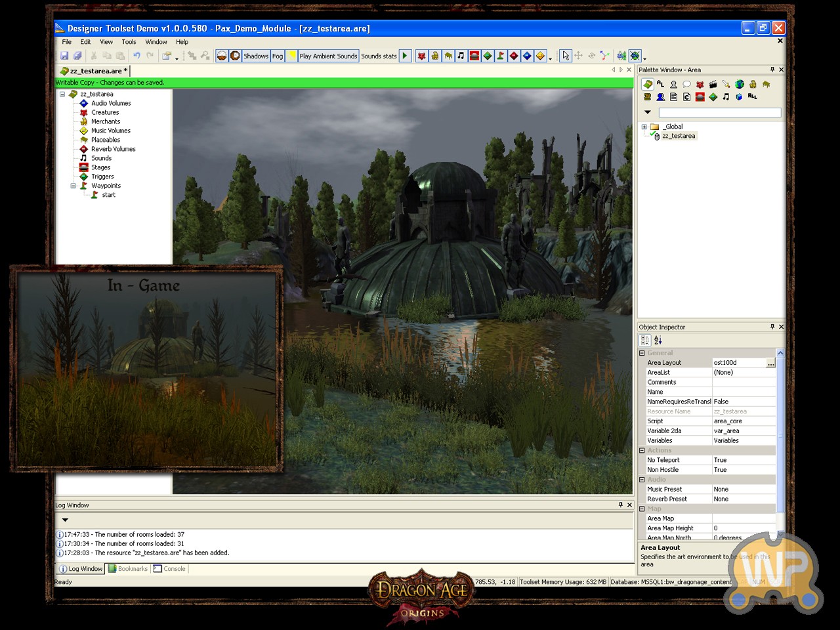Click the blue Character palette icon

coord(660,96)
